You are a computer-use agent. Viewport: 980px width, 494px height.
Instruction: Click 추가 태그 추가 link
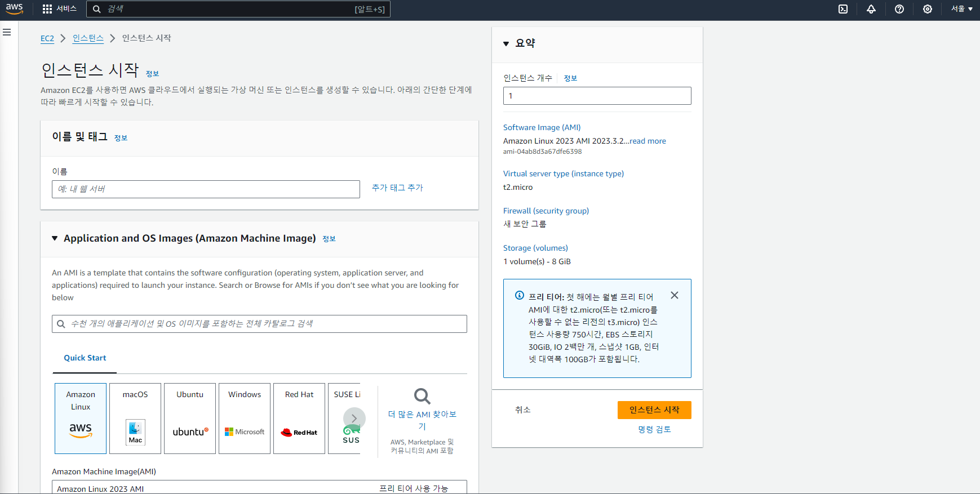click(397, 188)
